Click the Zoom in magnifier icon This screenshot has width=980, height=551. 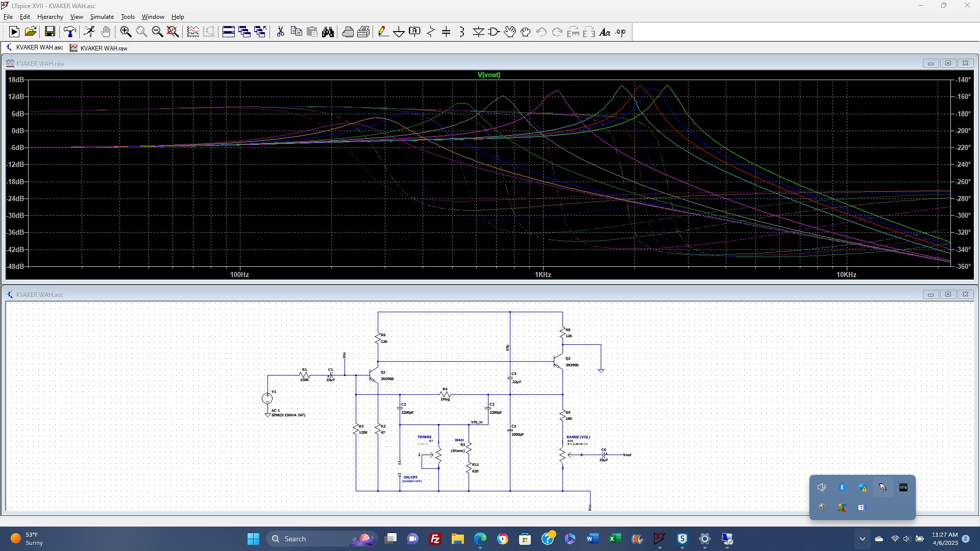tap(126, 32)
